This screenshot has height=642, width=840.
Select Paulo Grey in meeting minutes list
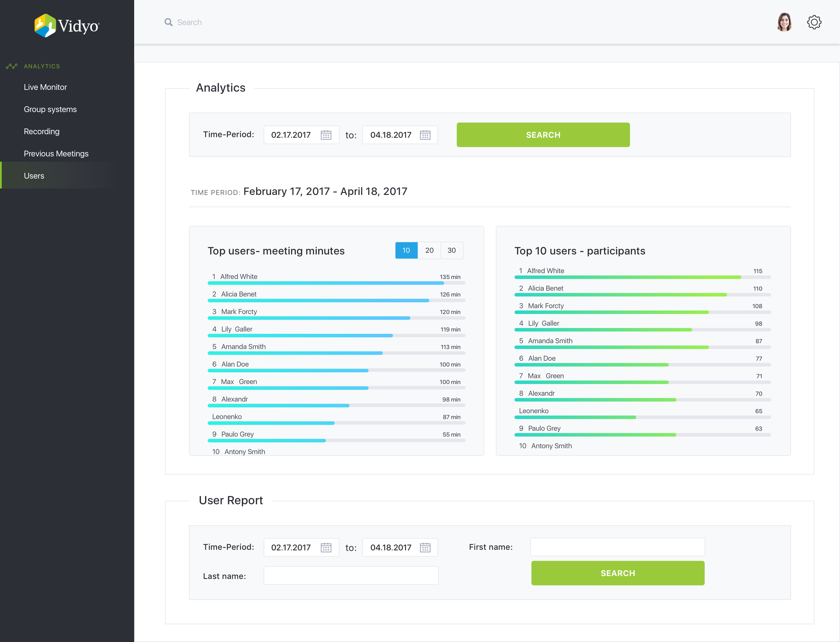click(237, 434)
